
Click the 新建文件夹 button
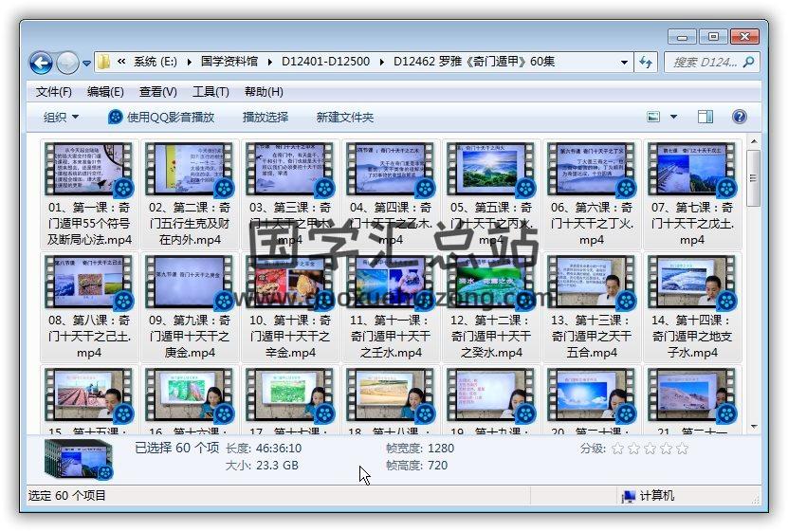point(345,118)
